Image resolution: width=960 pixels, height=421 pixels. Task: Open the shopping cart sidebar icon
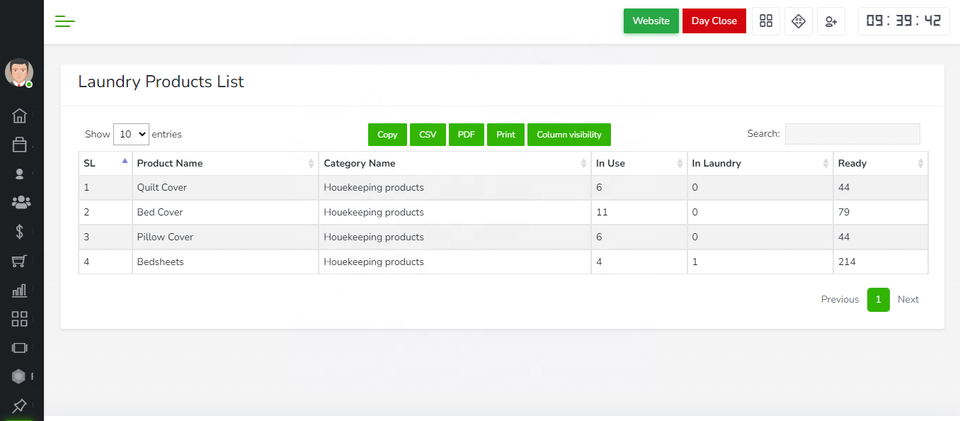coord(19,261)
